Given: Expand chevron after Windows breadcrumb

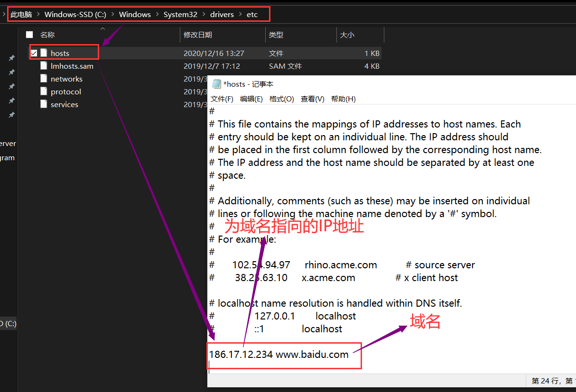Looking at the screenshot, I should (157, 14).
